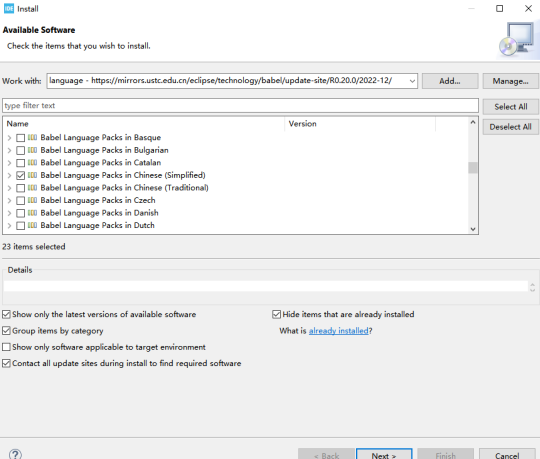Click the Details area down stepper arrow
This screenshot has height=459, width=540.
coord(532,290)
